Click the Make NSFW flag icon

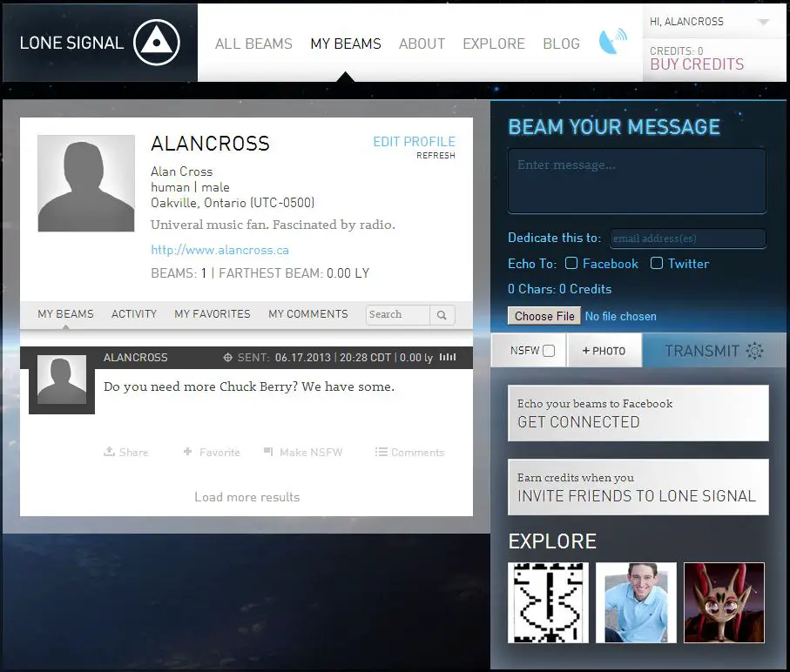tap(268, 452)
